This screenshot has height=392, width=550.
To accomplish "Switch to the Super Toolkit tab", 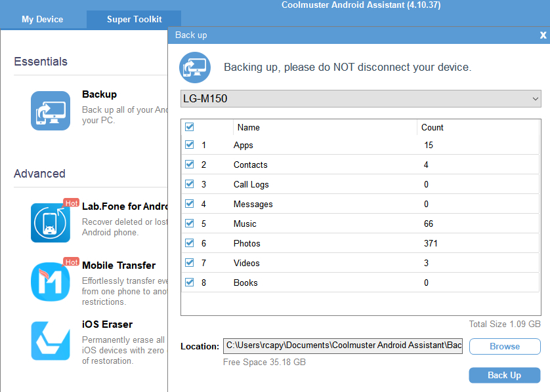I will [134, 19].
